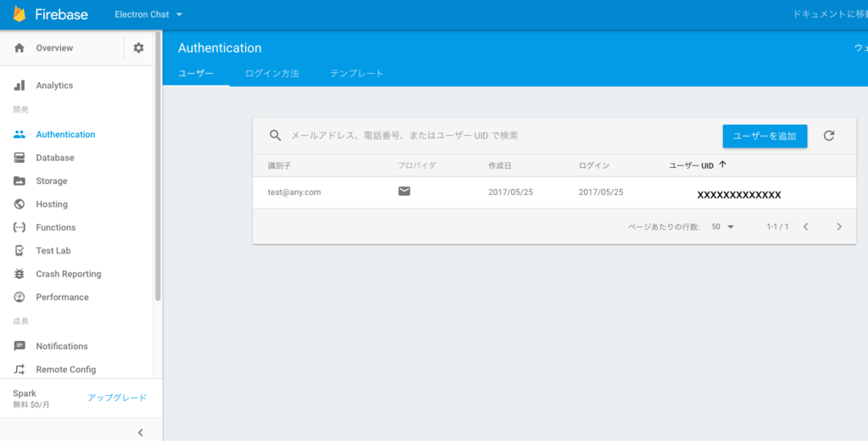Click the sidebar vertical scrollbar
Screen dimensions: 868x441
tap(158, 166)
